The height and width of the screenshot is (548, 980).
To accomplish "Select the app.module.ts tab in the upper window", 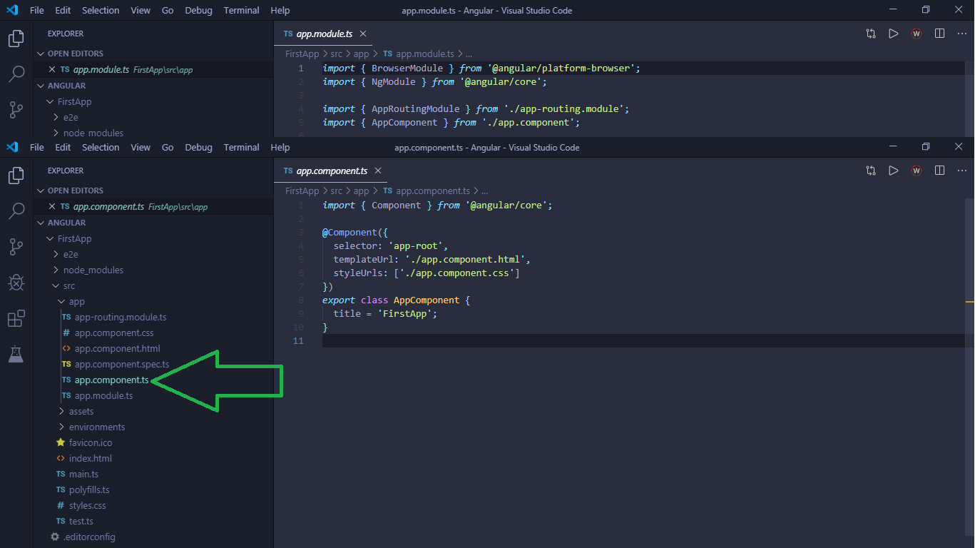I will pyautogui.click(x=325, y=34).
